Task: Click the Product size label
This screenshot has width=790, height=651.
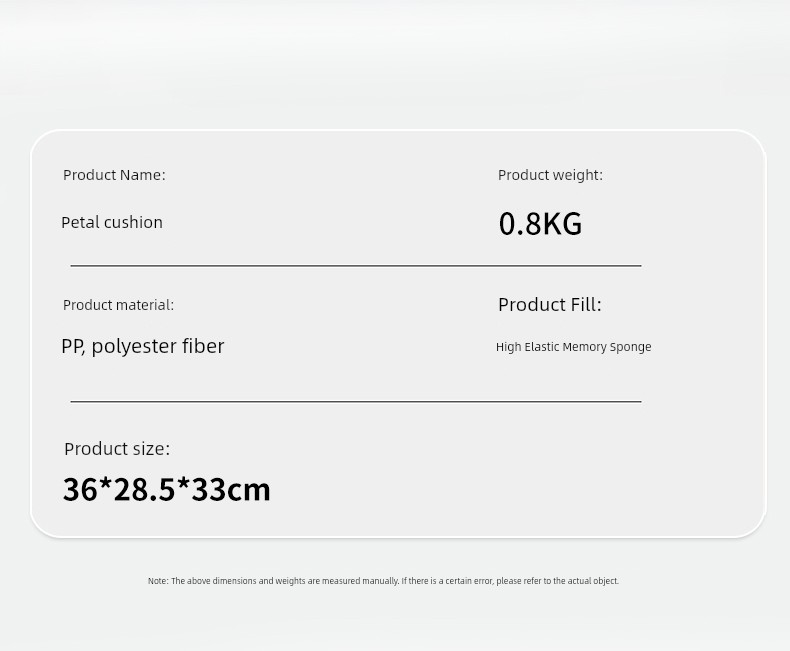Action: (x=117, y=448)
